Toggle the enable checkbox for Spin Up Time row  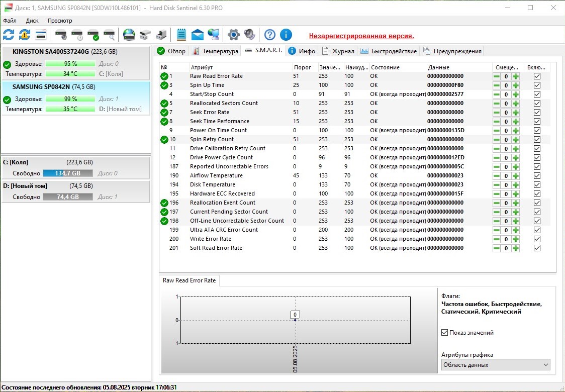[x=537, y=85]
